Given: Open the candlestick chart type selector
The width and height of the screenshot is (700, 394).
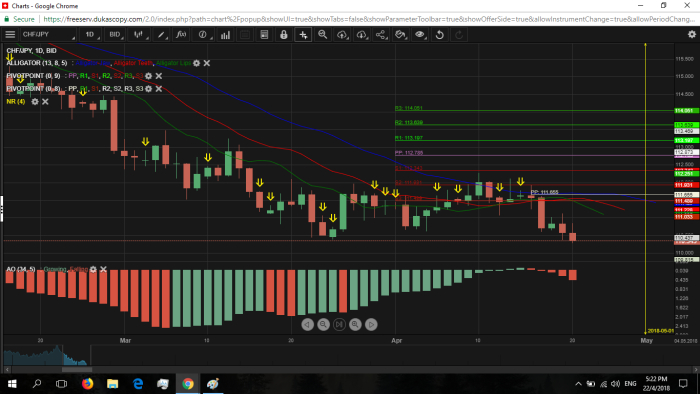Looking at the screenshot, I should [140, 34].
